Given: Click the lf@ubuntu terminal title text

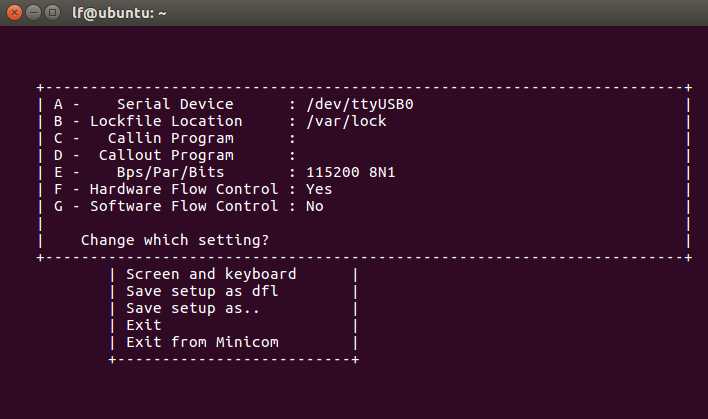Looking at the screenshot, I should (119, 13).
